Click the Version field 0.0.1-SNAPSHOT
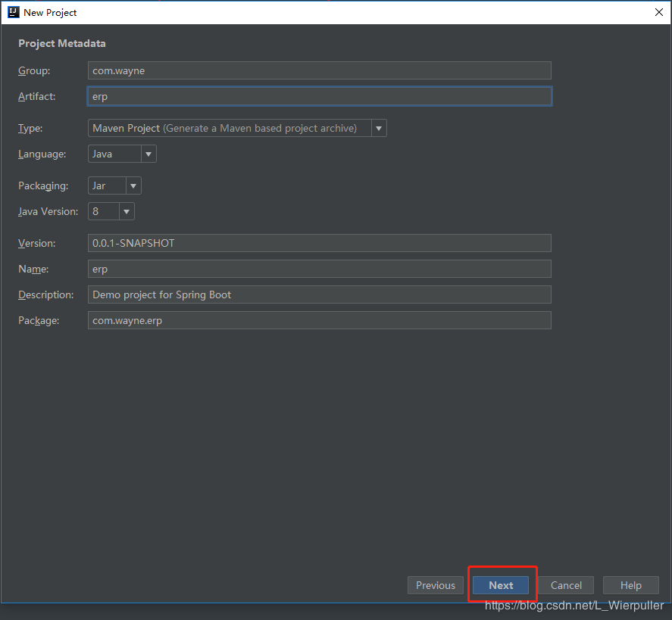This screenshot has height=620, width=672. pyautogui.click(x=319, y=243)
